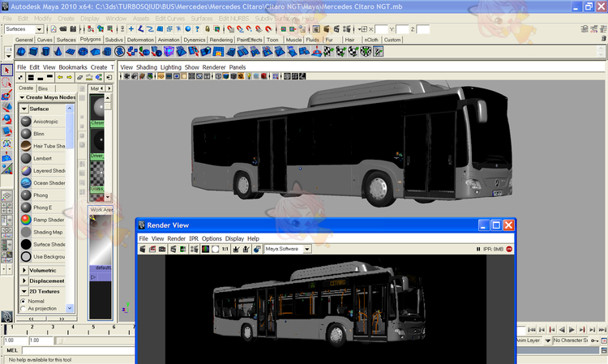The width and height of the screenshot is (608, 364).
Task: Click the playback start time field 1.00
Action: [x=41, y=340]
